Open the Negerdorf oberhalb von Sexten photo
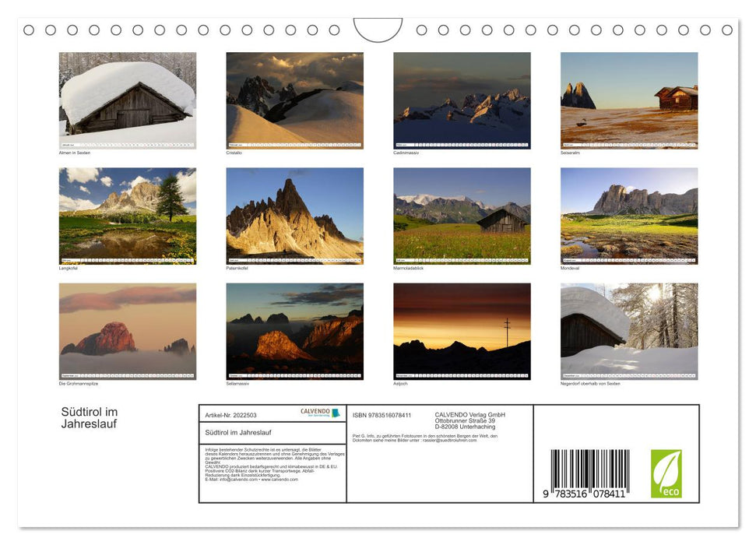 click(x=629, y=331)
